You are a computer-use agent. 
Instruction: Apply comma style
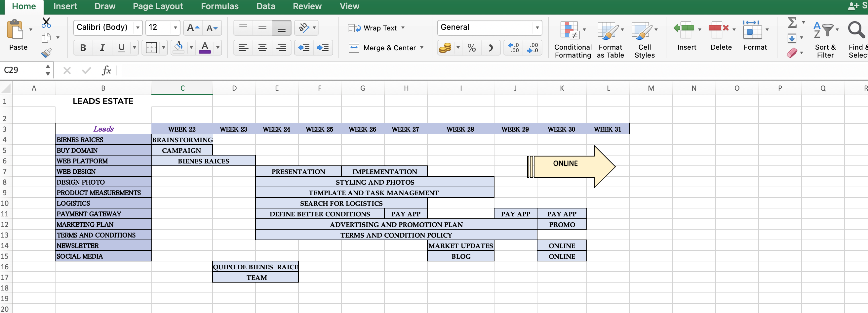[x=491, y=48]
